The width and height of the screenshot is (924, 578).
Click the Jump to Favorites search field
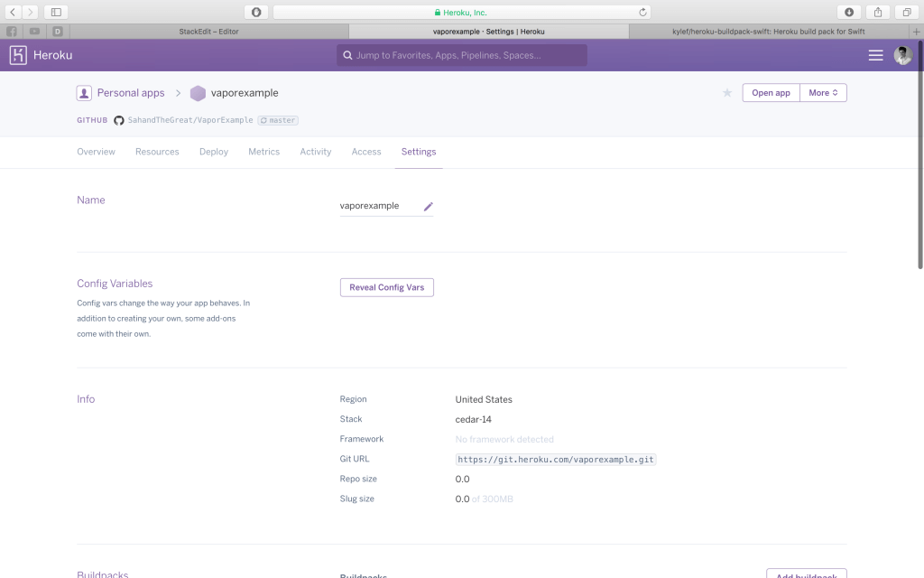click(462, 55)
